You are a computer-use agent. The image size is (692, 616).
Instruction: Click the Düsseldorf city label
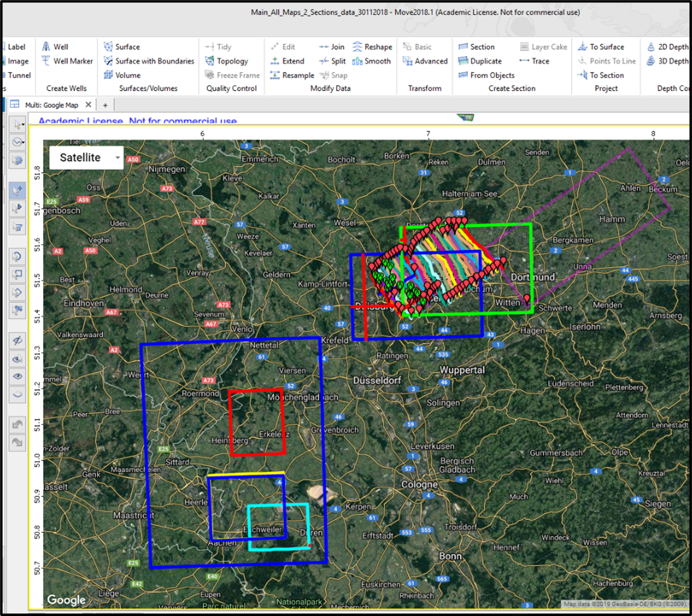tap(377, 380)
